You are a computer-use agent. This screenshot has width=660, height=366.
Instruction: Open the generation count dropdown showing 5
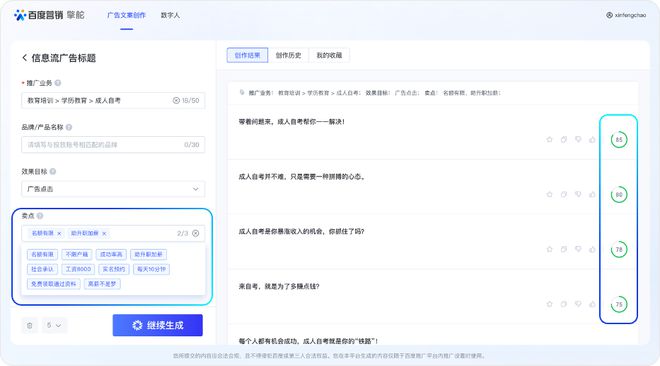click(54, 325)
